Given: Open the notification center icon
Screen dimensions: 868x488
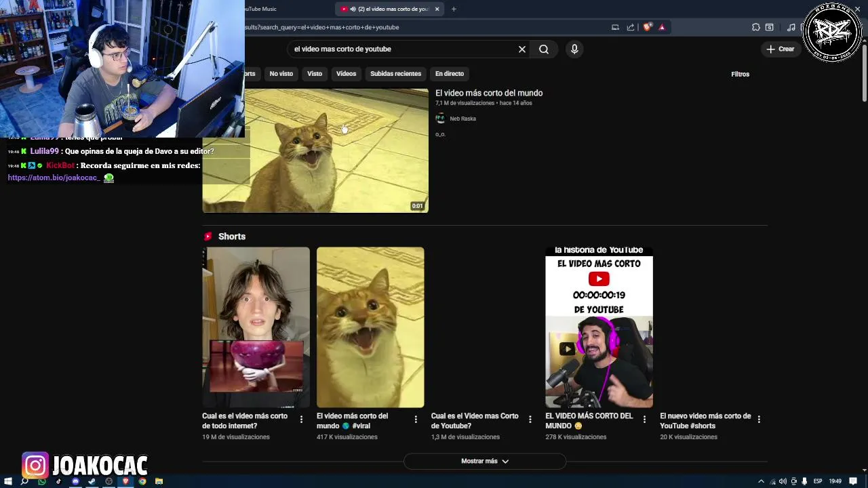Looking at the screenshot, I should (853, 481).
